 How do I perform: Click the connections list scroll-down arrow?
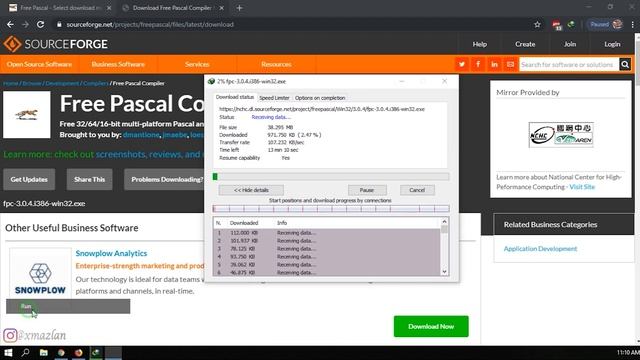tap(444, 271)
